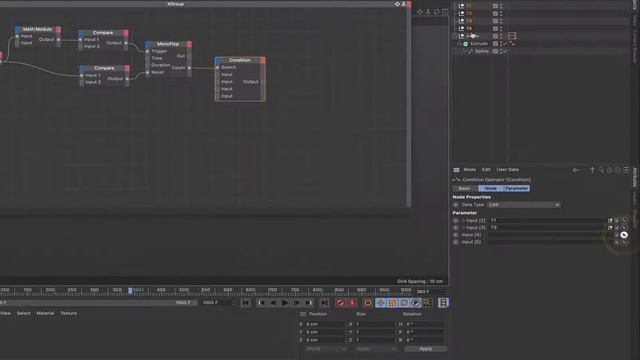Click XPresso tag on the null object

(512, 36)
